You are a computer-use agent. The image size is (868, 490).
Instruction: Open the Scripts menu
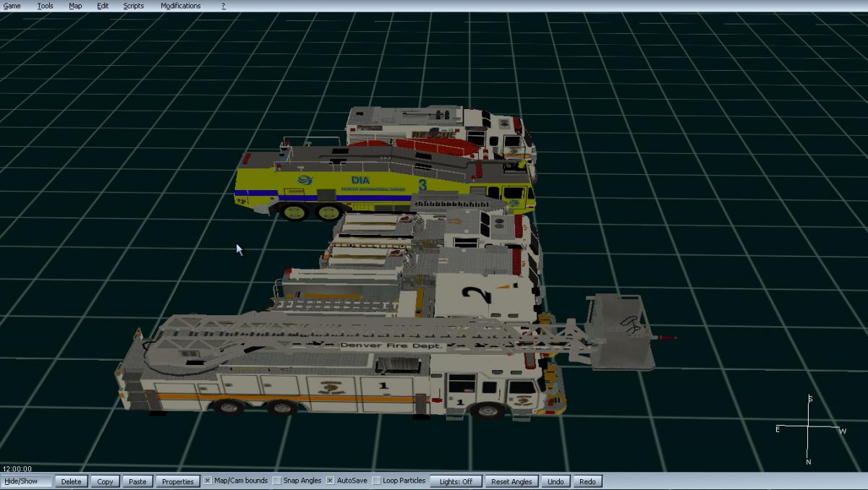point(133,6)
